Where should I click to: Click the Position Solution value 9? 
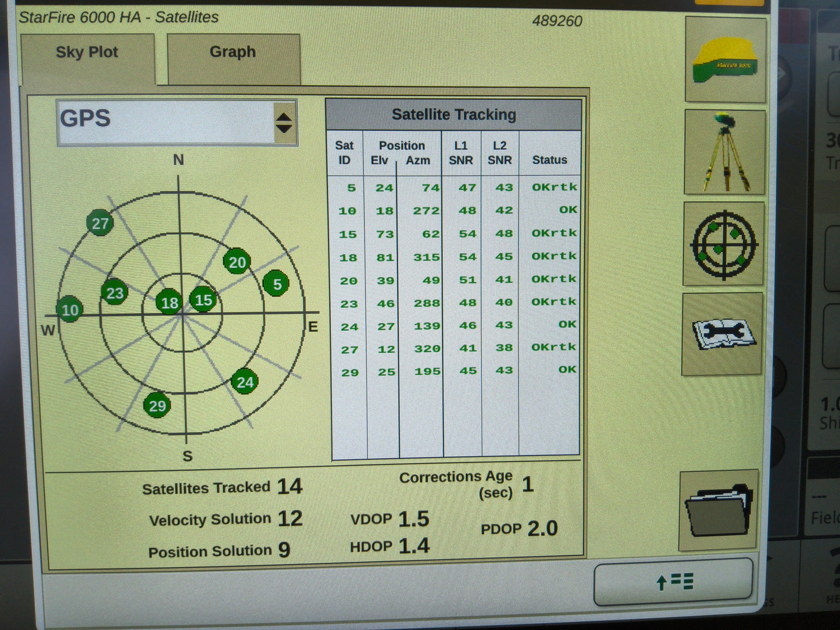[x=284, y=549]
